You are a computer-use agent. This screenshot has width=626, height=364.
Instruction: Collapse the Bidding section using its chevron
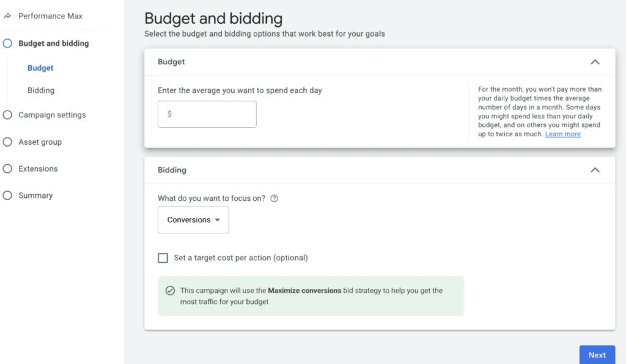point(595,170)
